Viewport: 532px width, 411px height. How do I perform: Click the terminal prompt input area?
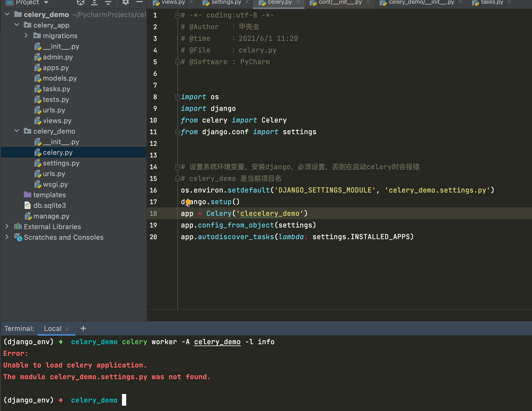tap(124, 400)
